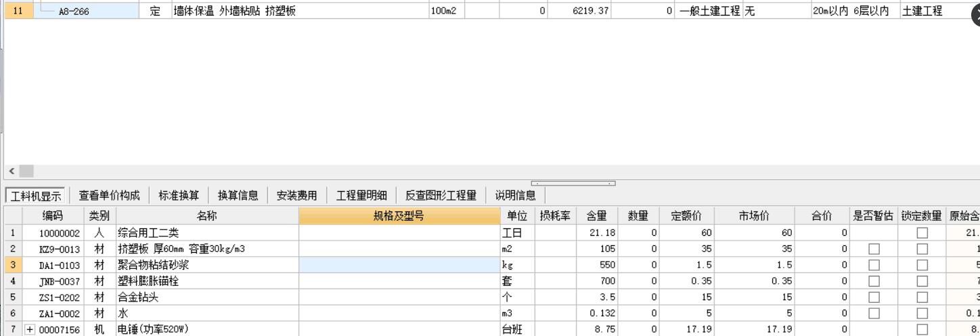This screenshot has width=980, height=336.
Task: Click the 塑料膨胀锚栓 name cell
Action: (207, 281)
